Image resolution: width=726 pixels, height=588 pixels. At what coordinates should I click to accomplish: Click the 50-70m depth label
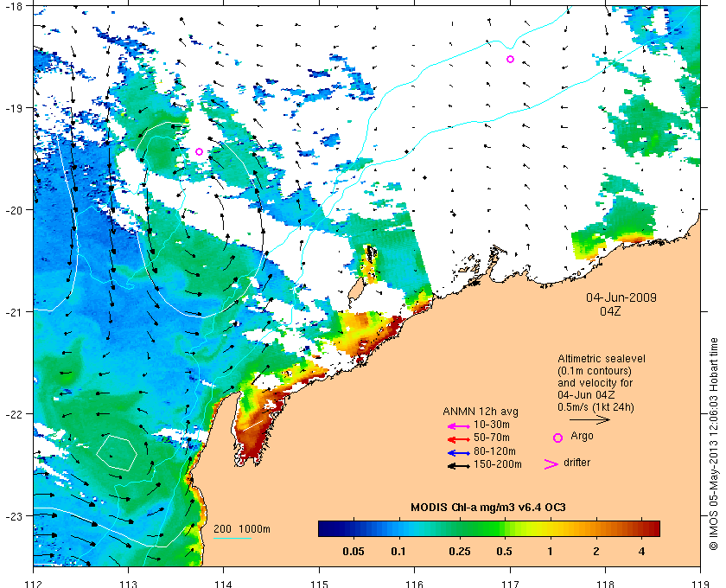click(x=491, y=438)
